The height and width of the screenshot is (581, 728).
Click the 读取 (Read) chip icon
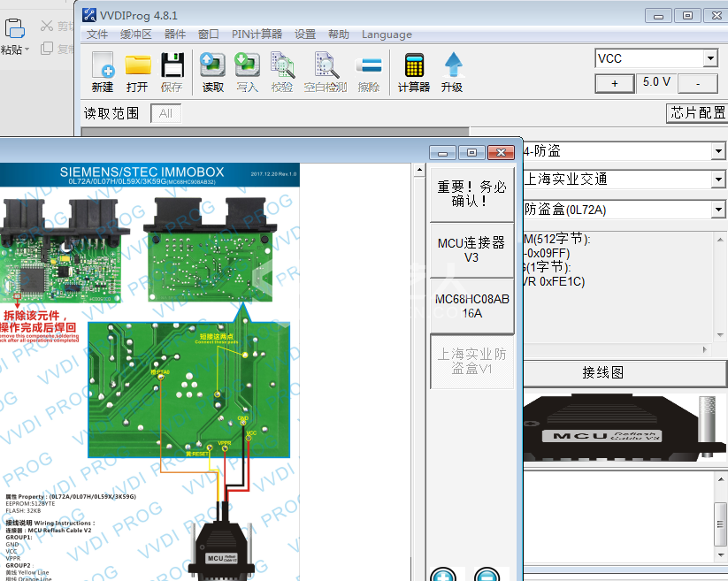tap(212, 65)
